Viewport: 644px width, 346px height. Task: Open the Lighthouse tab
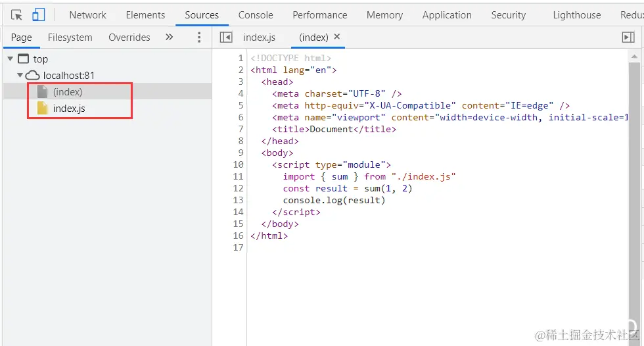(577, 15)
